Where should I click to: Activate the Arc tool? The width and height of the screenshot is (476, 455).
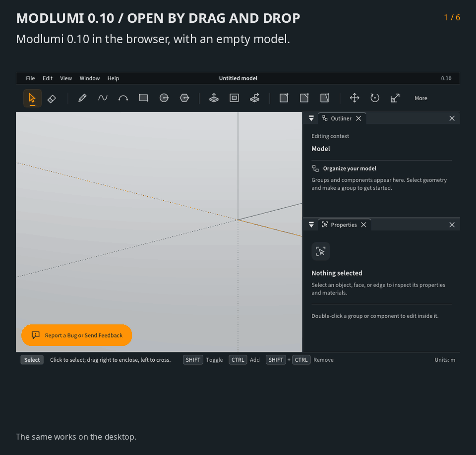click(x=123, y=98)
